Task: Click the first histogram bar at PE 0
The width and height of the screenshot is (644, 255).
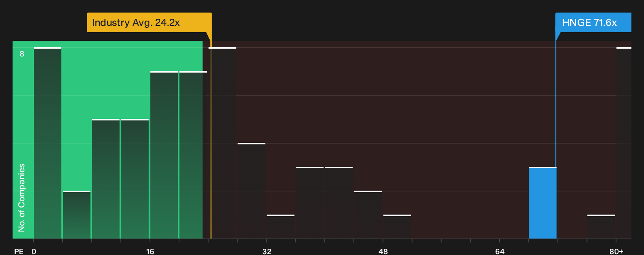Action: pos(48,143)
